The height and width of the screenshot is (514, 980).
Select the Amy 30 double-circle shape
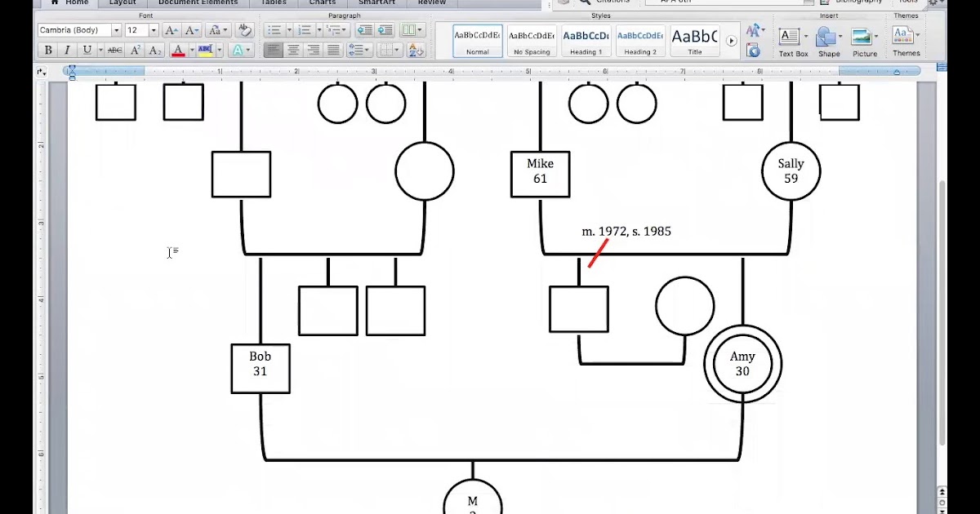point(742,364)
